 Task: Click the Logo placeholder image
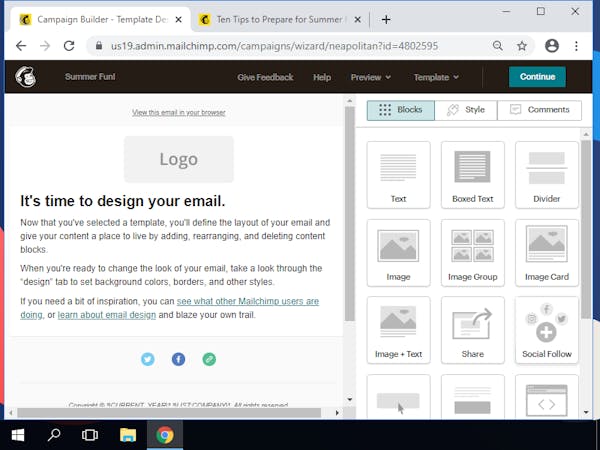click(179, 159)
